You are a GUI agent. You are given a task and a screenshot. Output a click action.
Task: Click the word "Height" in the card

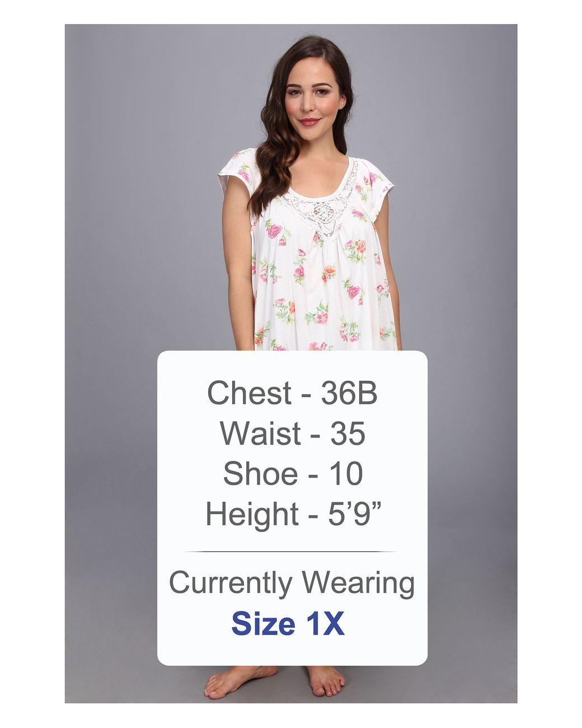coord(252,515)
